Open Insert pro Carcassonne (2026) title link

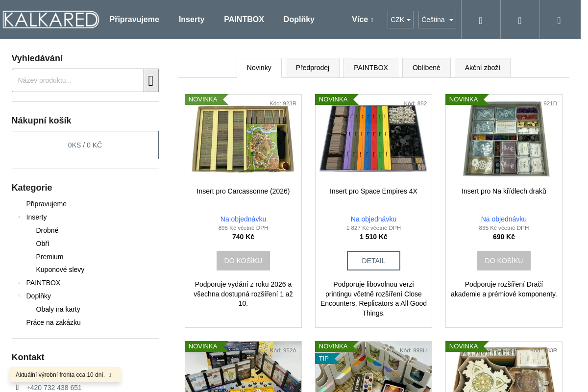pos(243,191)
